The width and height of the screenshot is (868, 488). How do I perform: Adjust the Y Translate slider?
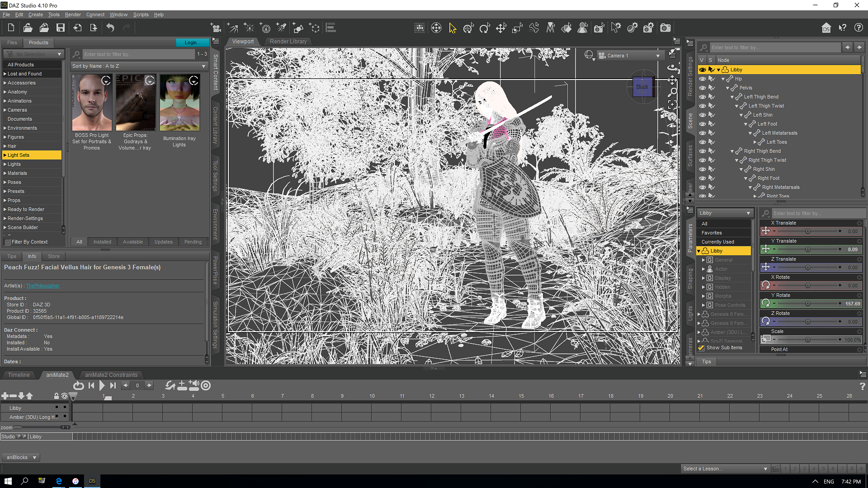tap(807, 249)
